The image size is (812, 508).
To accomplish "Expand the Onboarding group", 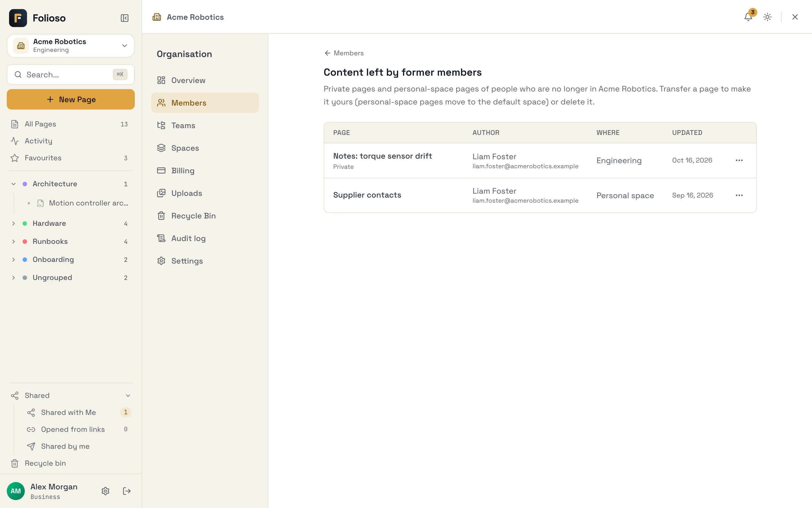I will tap(14, 260).
